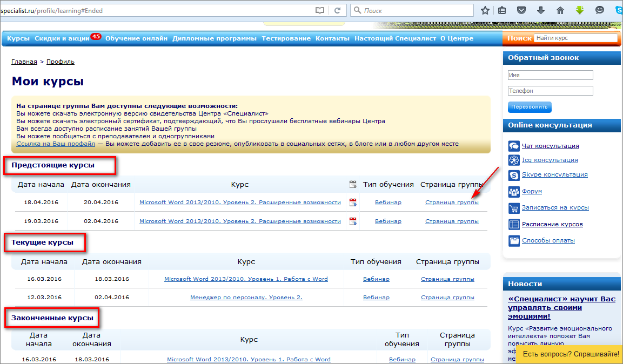623x364 pixels.
Task: Go to the browser home page icon
Action: point(560,10)
